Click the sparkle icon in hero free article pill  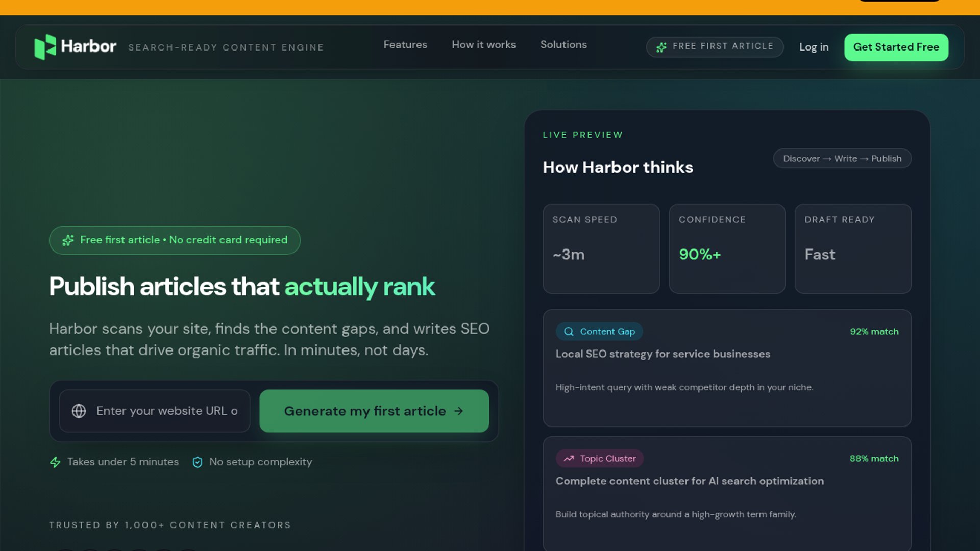click(68, 240)
